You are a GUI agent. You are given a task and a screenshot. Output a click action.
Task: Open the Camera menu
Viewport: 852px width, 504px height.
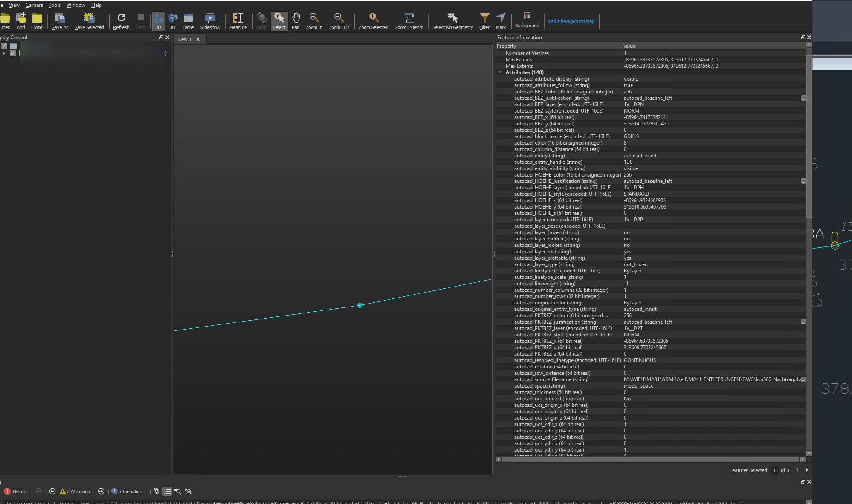[34, 5]
